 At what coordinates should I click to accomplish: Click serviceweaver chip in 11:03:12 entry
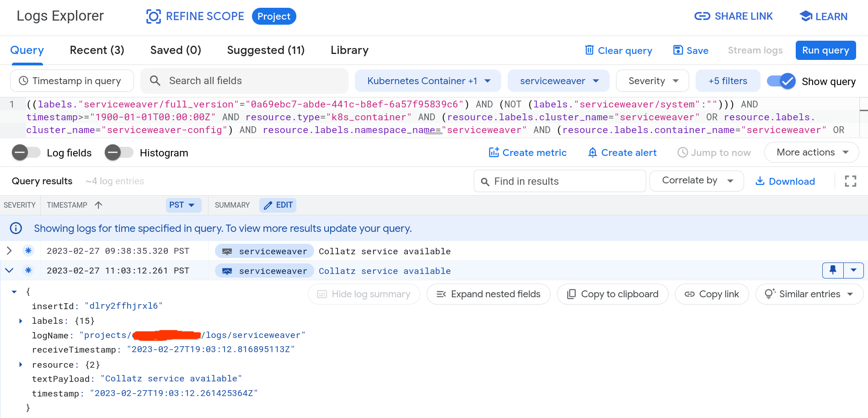click(264, 271)
